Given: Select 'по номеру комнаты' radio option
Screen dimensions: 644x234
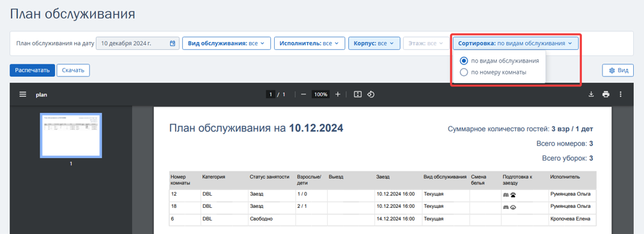Looking at the screenshot, I should pyautogui.click(x=493, y=73).
